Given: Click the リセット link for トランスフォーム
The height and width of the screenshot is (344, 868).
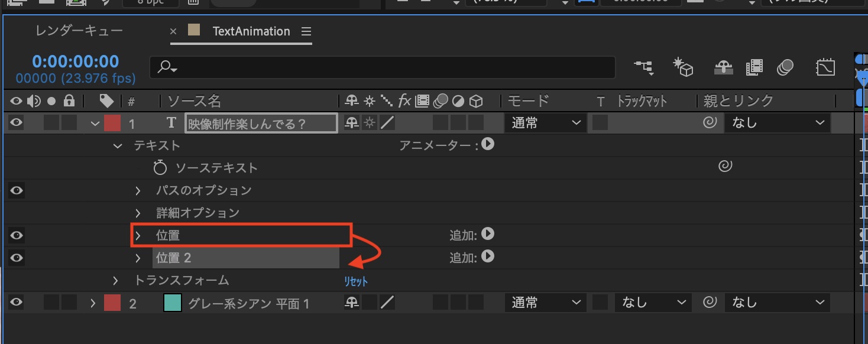Looking at the screenshot, I should pos(356,281).
